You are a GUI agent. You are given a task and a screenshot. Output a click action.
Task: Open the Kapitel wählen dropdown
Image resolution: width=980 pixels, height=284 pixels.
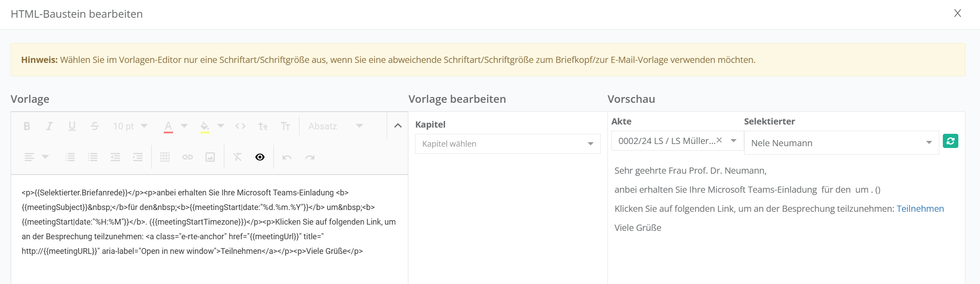coord(507,144)
